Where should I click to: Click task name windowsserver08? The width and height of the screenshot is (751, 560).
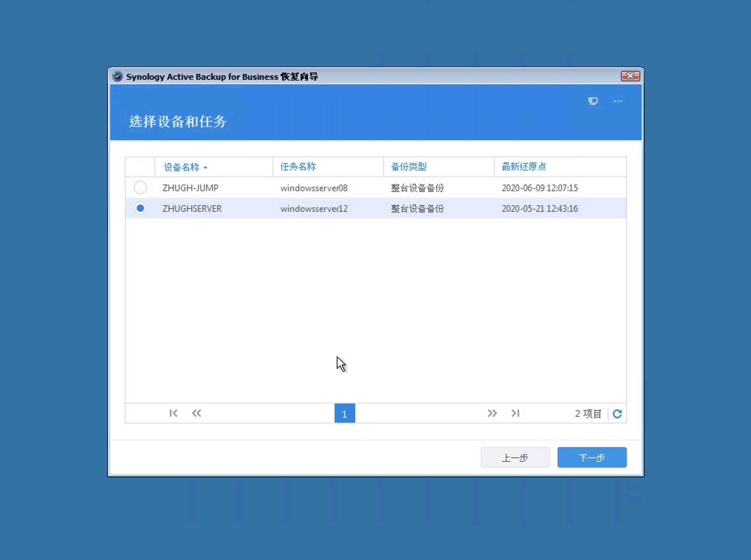pyautogui.click(x=314, y=188)
